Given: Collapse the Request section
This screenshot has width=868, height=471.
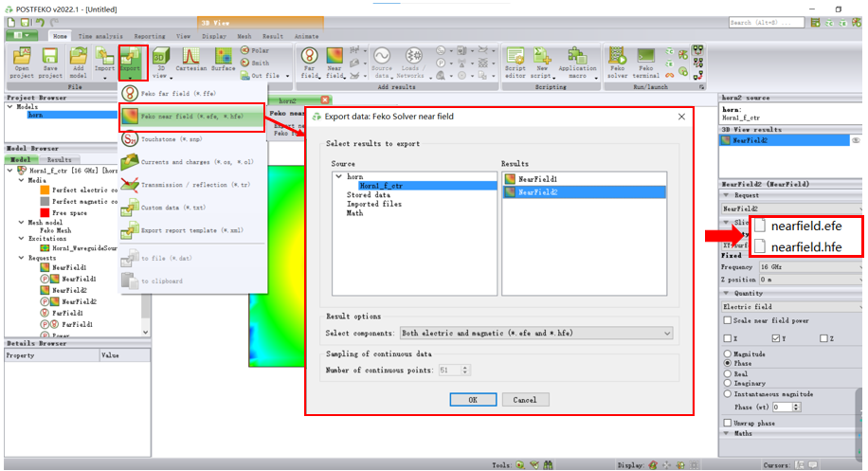Looking at the screenshot, I should point(726,195).
